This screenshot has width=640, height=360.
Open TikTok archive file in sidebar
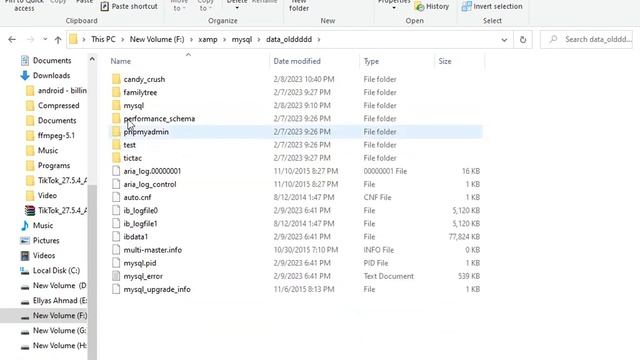[62, 211]
